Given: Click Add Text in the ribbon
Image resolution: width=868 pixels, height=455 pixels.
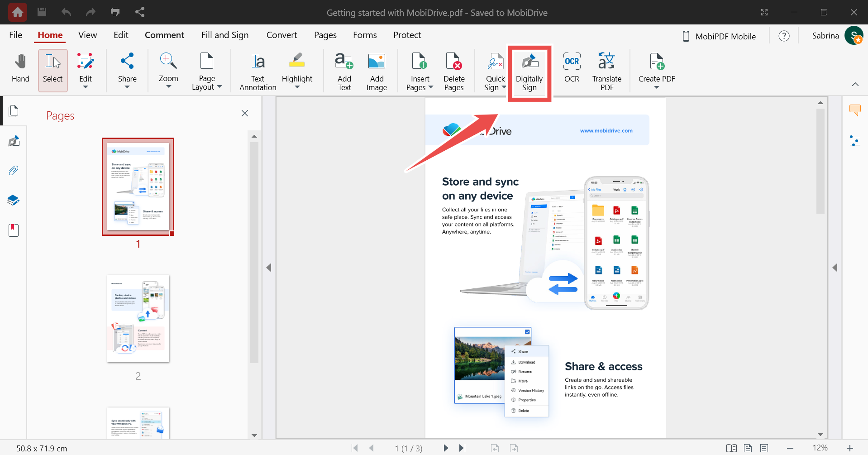Looking at the screenshot, I should pos(344,71).
